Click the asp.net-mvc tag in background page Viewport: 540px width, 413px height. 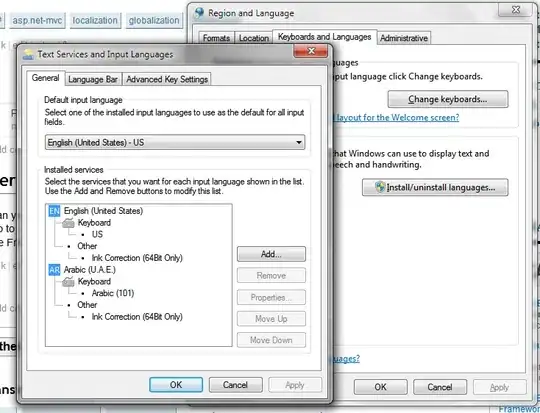pos(37,20)
